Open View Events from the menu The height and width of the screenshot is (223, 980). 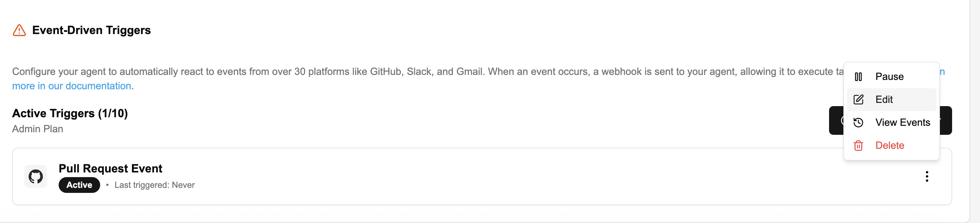(902, 122)
